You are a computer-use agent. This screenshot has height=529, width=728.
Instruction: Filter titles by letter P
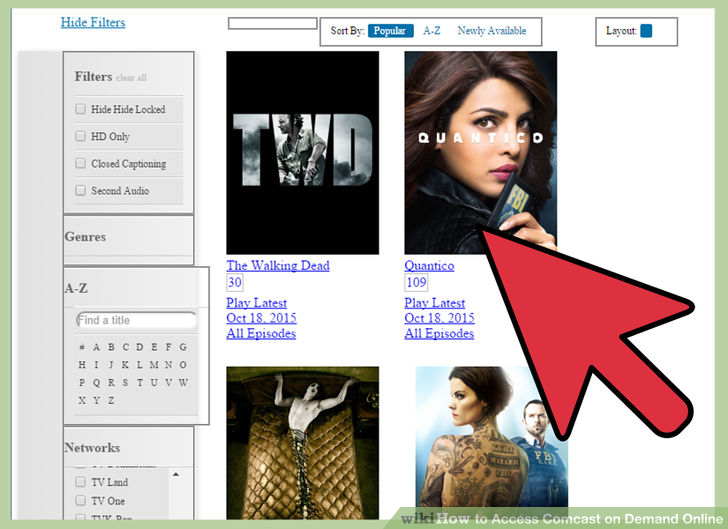pos(82,383)
